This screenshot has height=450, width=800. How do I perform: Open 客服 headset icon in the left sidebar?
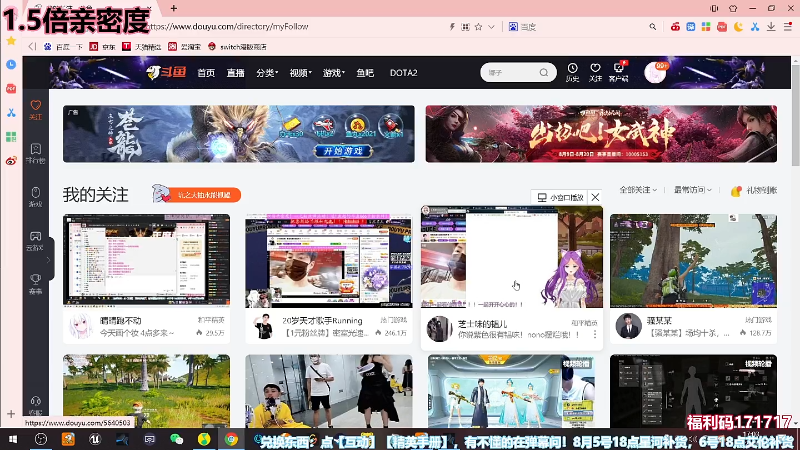[36, 405]
